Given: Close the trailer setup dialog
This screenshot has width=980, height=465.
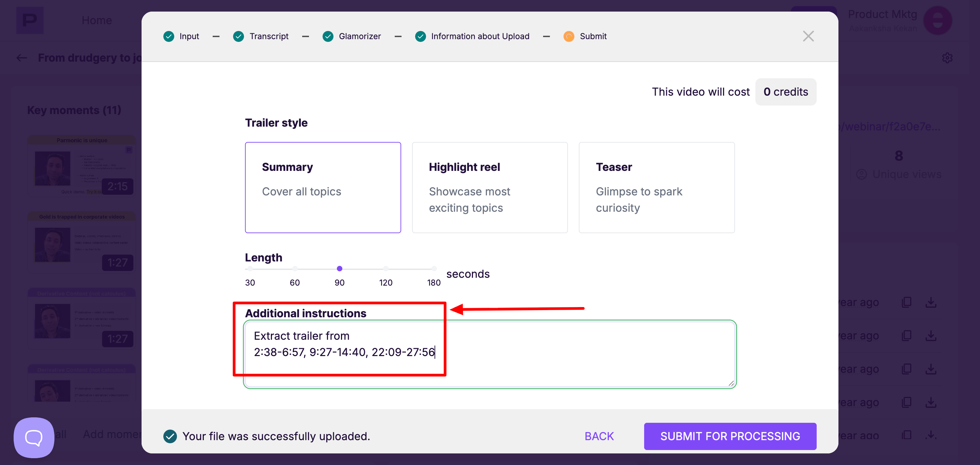Looking at the screenshot, I should pyautogui.click(x=808, y=36).
